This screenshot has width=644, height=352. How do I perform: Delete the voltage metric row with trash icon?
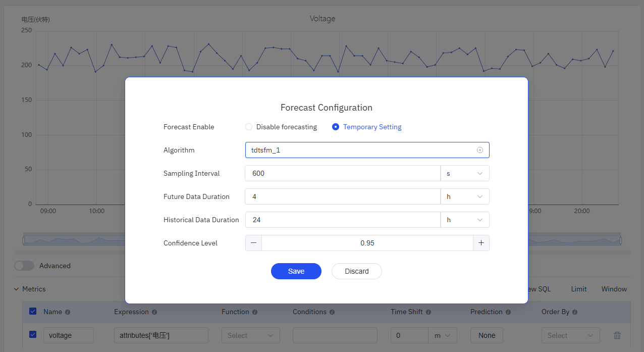[x=617, y=335]
